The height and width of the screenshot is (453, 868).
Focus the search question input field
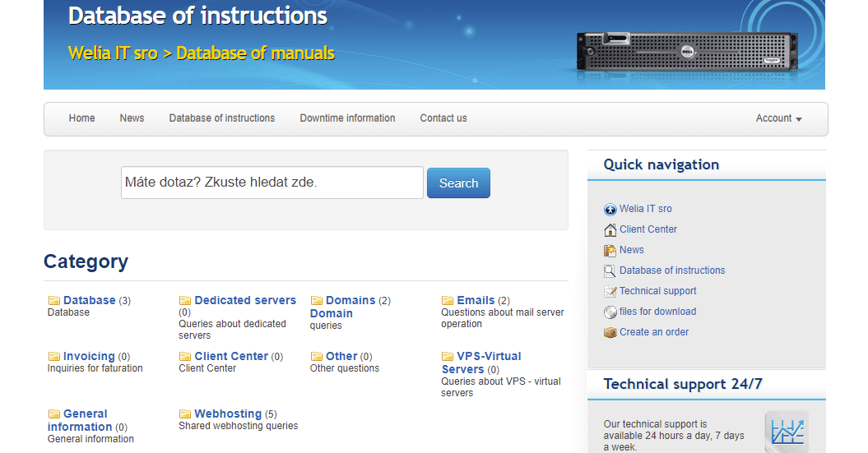point(272,183)
